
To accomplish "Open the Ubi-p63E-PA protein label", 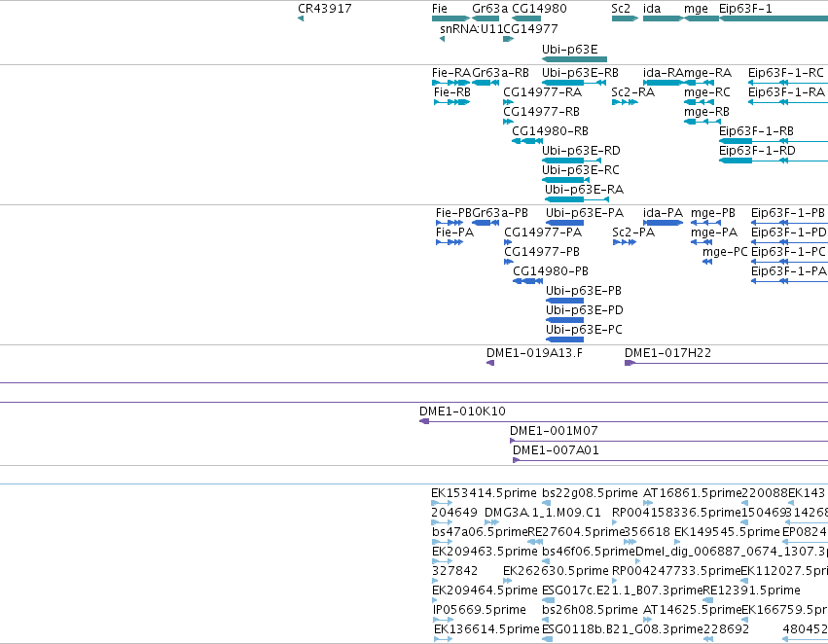I will click(585, 213).
